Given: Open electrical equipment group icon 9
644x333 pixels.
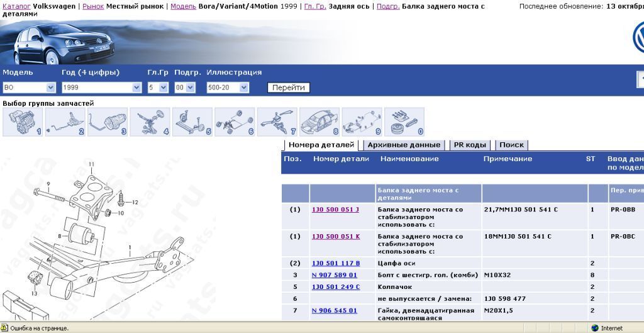Looking at the screenshot, I should tap(362, 122).
